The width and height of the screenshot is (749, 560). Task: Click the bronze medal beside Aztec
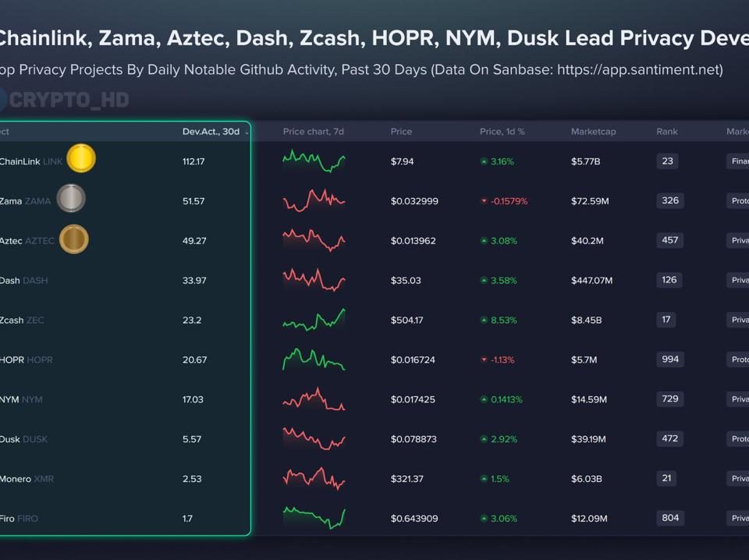pyautogui.click(x=74, y=239)
